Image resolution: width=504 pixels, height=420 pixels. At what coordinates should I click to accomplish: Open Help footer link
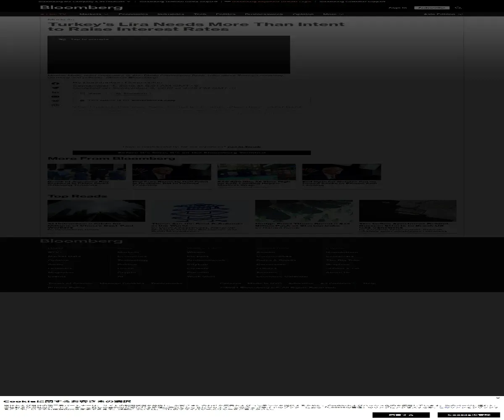[370, 283]
